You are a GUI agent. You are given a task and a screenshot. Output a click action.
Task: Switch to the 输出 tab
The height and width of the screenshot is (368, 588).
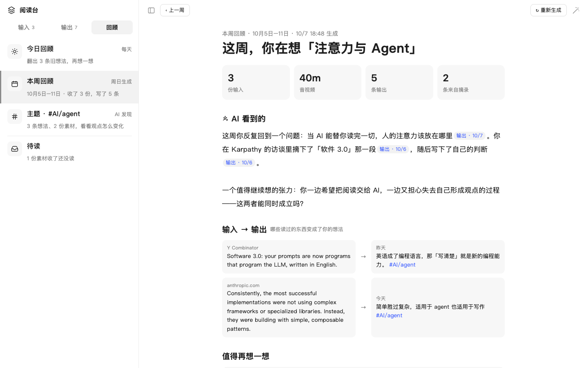click(x=69, y=27)
